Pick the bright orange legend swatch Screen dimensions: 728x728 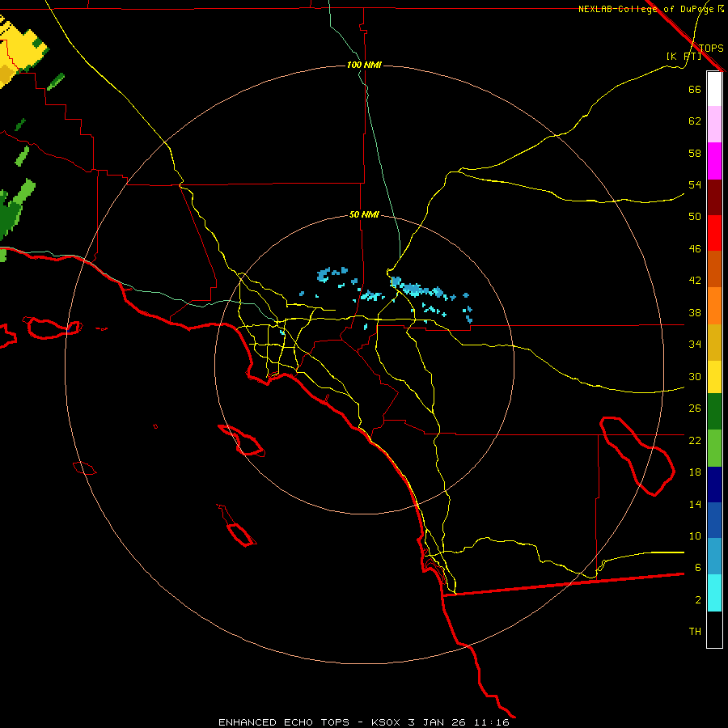point(714,306)
